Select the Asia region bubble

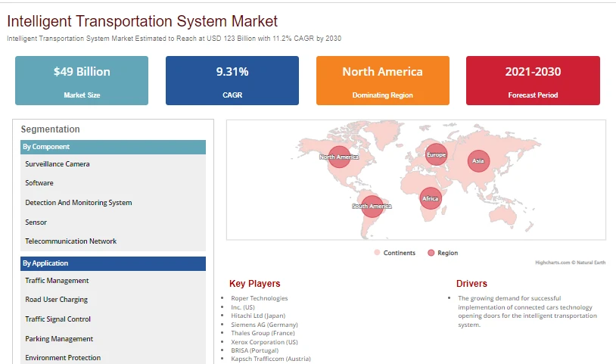pyautogui.click(x=478, y=161)
